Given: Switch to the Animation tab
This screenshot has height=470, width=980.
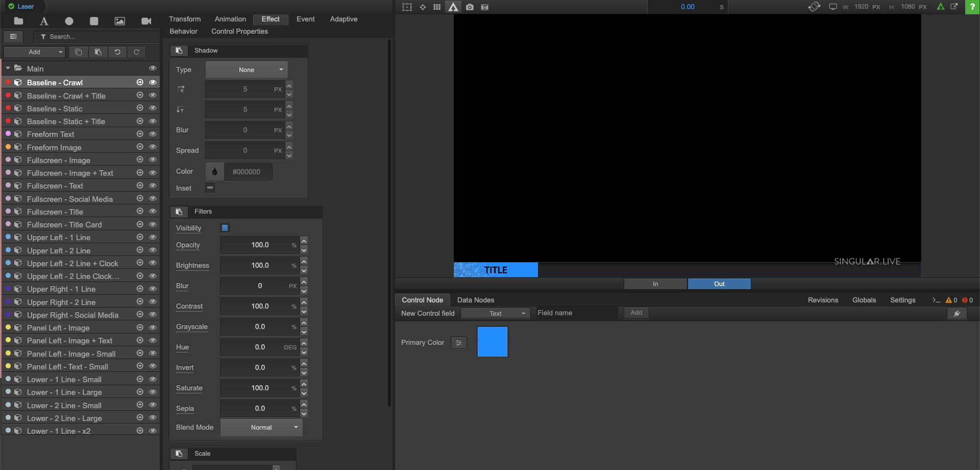Looking at the screenshot, I should click(230, 19).
